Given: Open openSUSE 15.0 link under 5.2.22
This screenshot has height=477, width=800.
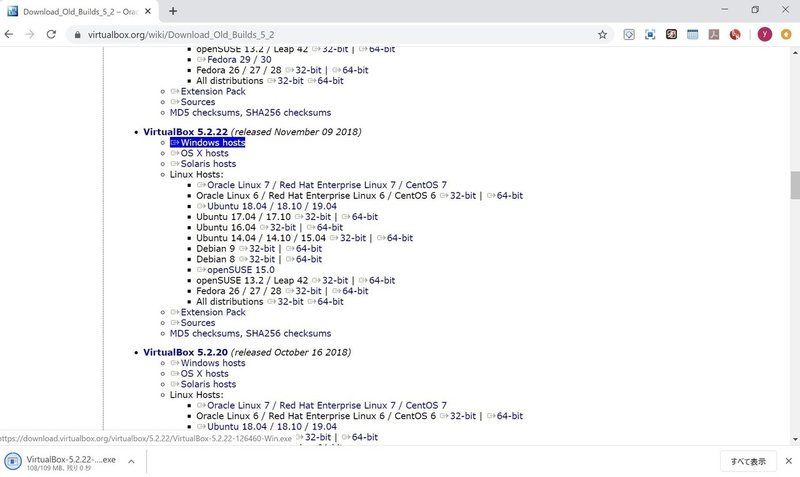Looking at the screenshot, I should tap(236, 270).
